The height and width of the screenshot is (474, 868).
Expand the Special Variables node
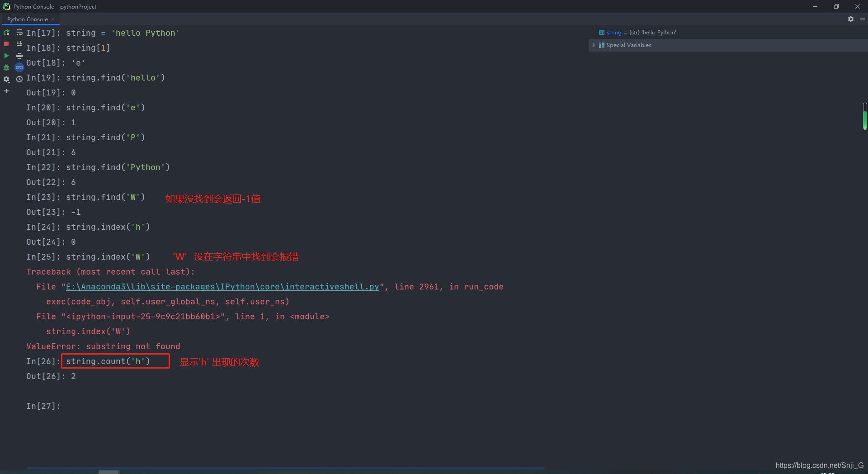[594, 45]
